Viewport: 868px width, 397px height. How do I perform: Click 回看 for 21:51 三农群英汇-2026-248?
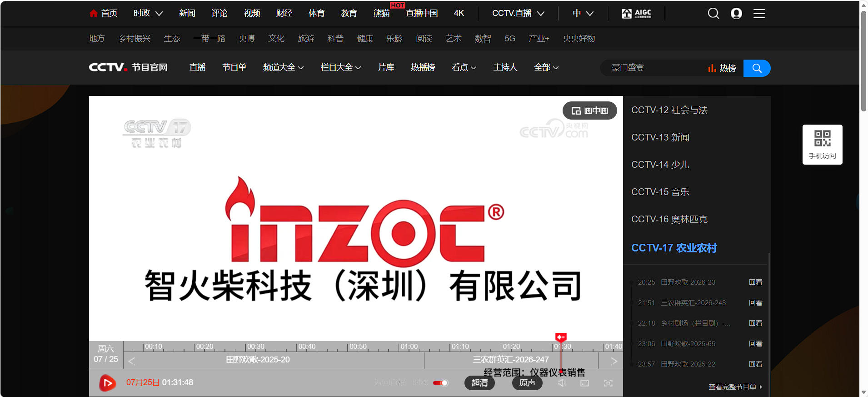(755, 303)
